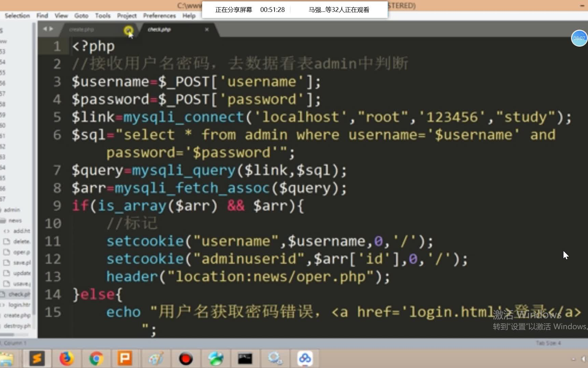Click the forward navigation arrow in the tab bar

[51, 29]
